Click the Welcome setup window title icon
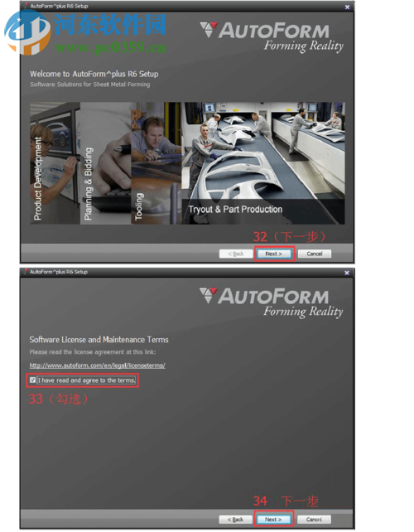 pyautogui.click(x=26, y=6)
